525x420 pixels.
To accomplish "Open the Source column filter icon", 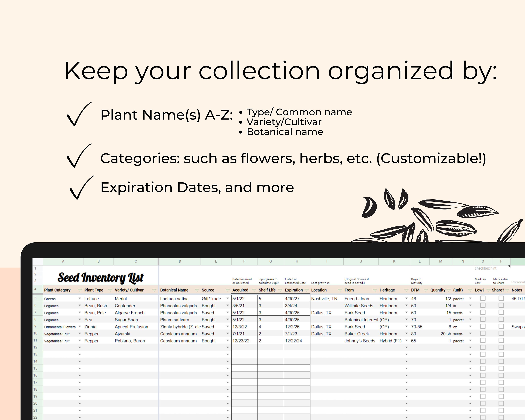I will tap(228, 290).
